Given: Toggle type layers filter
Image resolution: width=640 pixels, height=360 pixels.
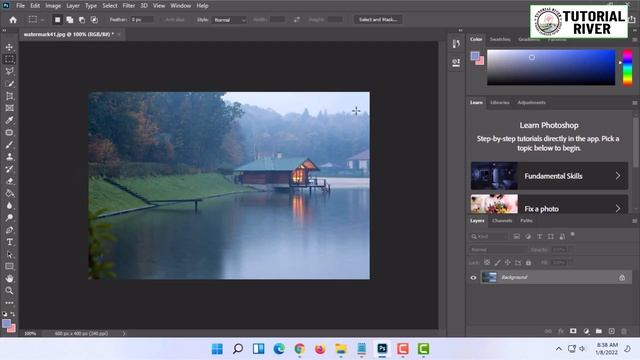Looking at the screenshot, I should pyautogui.click(x=540, y=236).
